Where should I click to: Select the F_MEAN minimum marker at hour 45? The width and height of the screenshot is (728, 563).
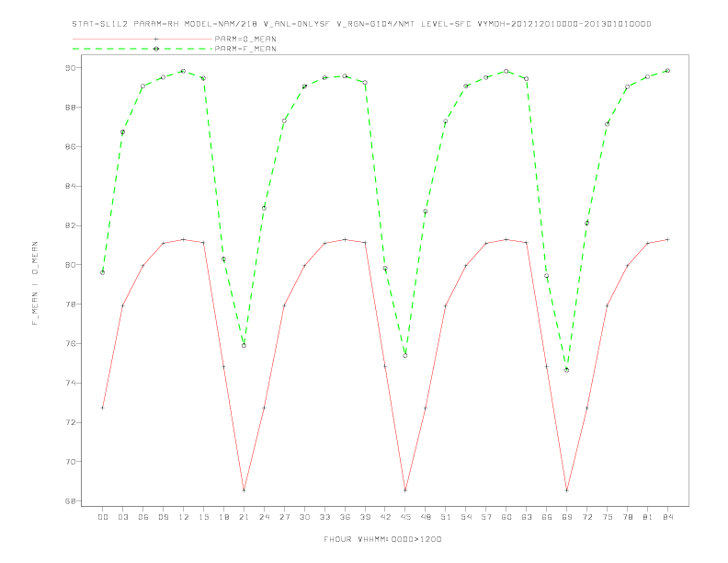(405, 356)
